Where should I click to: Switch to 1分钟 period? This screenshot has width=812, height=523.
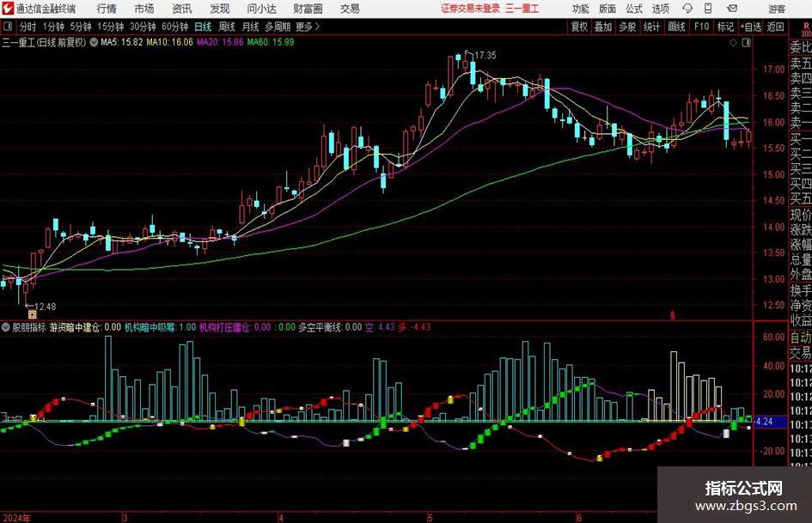[x=53, y=27]
